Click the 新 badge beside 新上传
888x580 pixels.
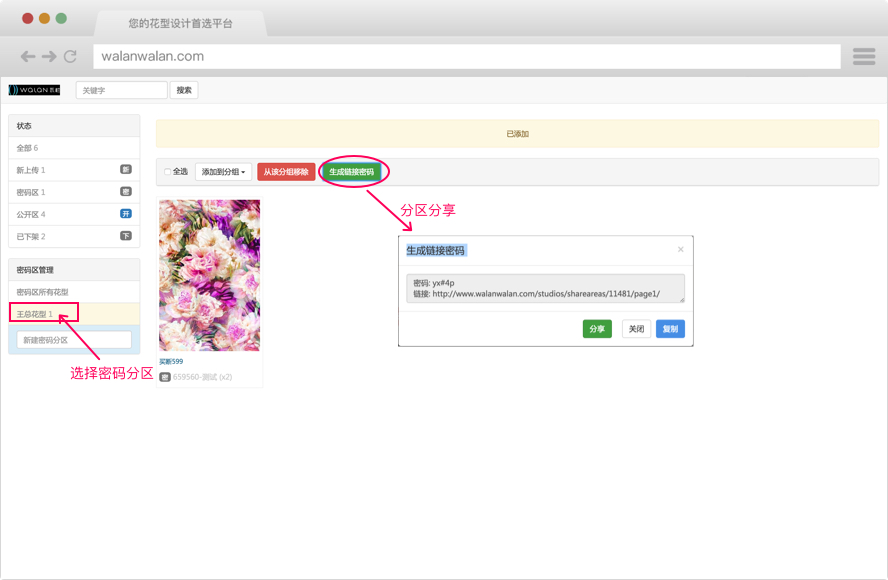pos(126,170)
